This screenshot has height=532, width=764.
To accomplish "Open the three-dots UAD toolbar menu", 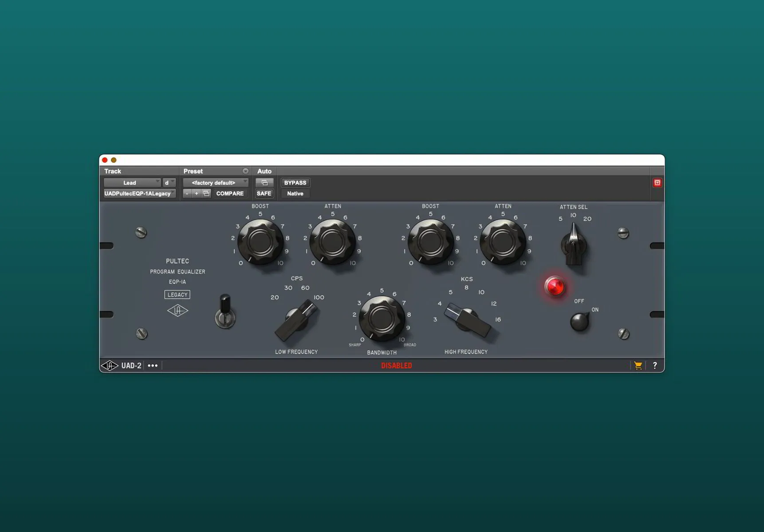I will coord(153,365).
